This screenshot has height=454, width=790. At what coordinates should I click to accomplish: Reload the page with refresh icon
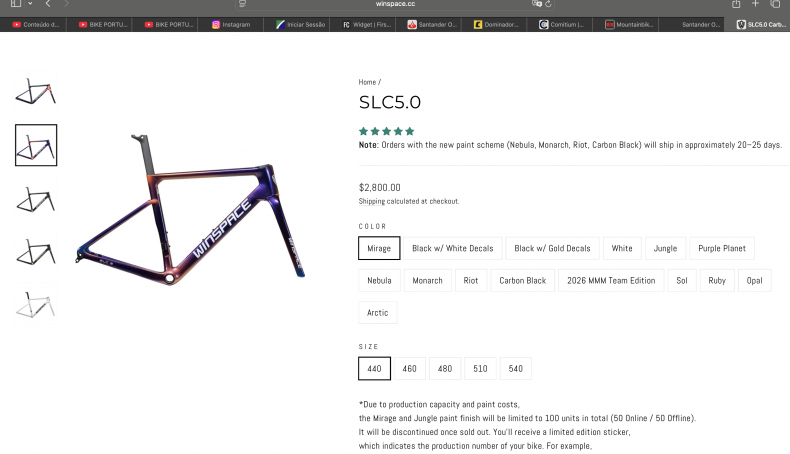tap(549, 4)
